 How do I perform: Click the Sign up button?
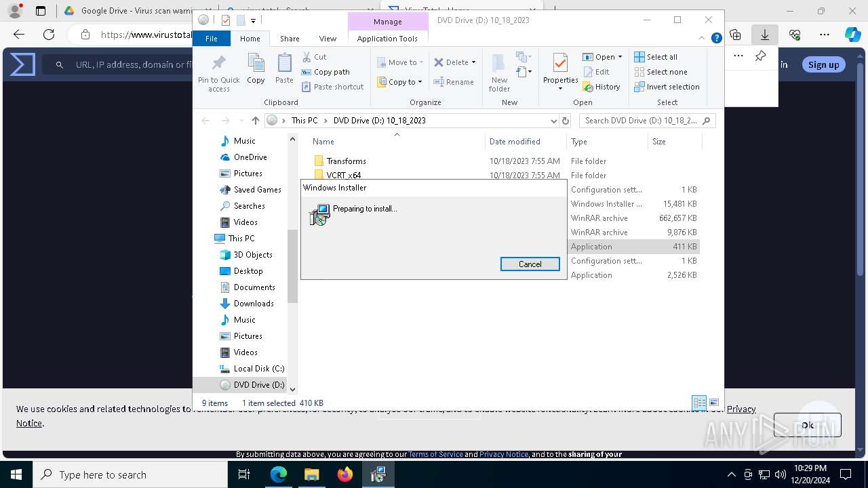(x=823, y=64)
